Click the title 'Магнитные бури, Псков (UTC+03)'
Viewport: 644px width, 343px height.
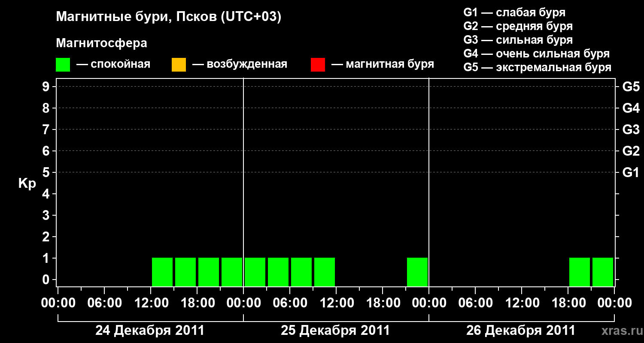pyautogui.click(x=169, y=17)
